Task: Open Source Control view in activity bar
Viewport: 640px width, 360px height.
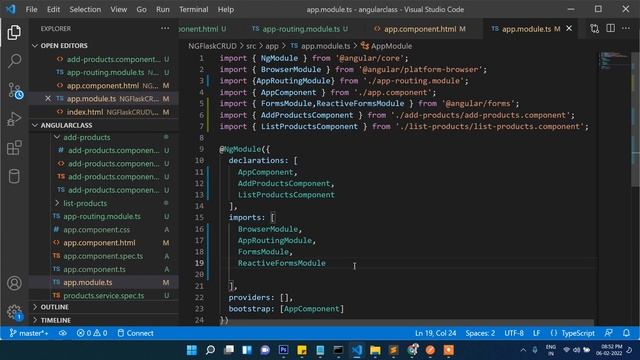Action: [x=15, y=90]
